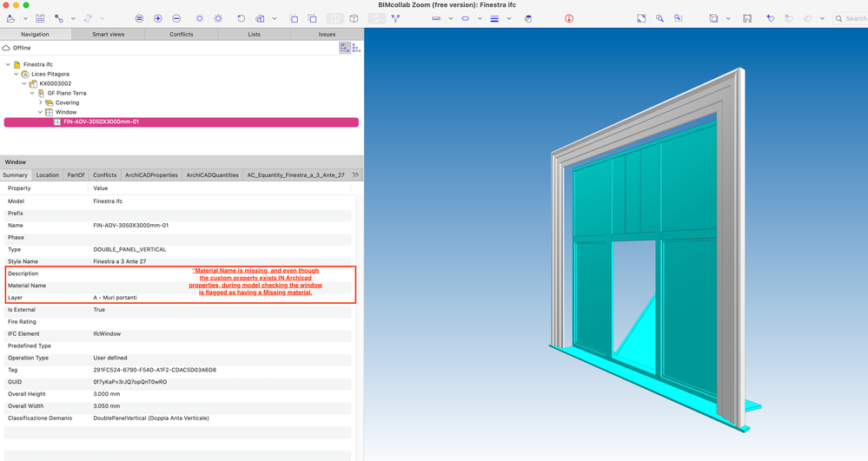Click the GUID value 0f7yKaPv3rJQ7opQnT0wRO
The image size is (868, 461).
tap(130, 382)
